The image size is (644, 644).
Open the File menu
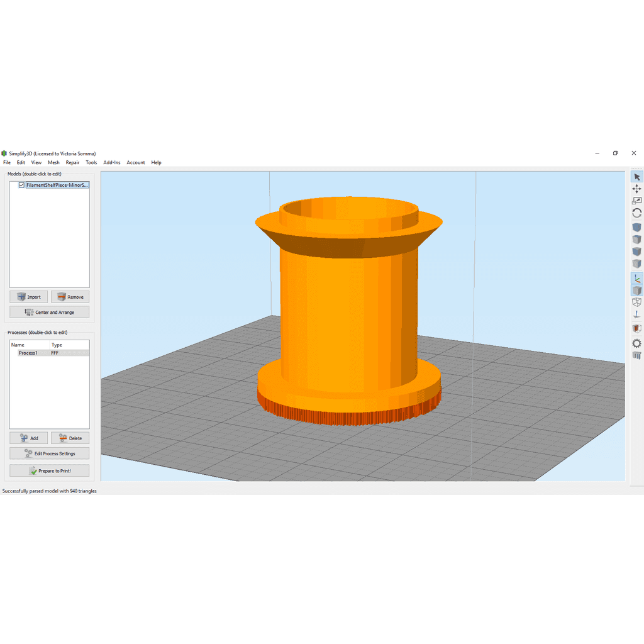pyautogui.click(x=7, y=163)
